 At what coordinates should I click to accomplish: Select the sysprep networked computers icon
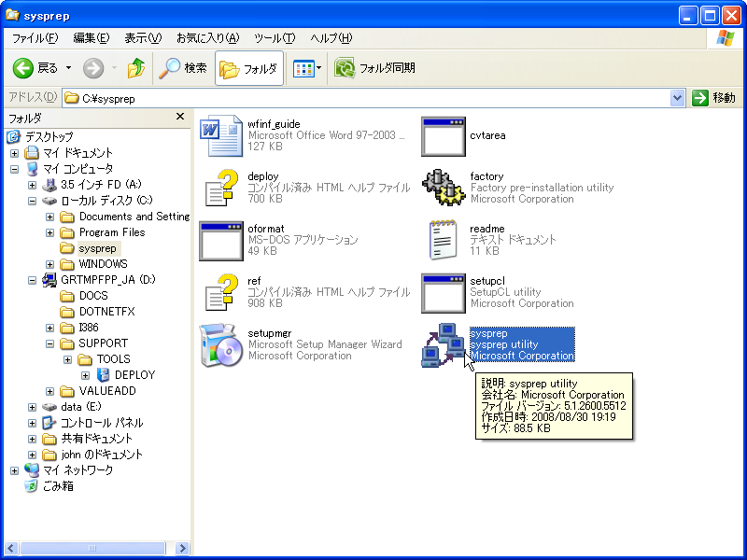tap(443, 344)
